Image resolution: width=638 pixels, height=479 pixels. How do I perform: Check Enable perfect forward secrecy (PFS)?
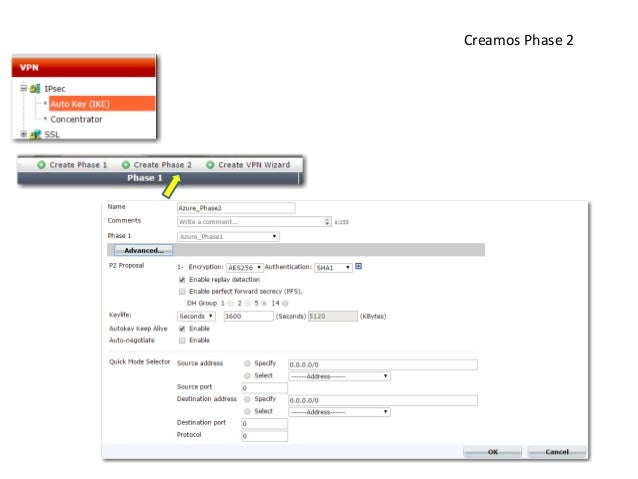tap(182, 291)
